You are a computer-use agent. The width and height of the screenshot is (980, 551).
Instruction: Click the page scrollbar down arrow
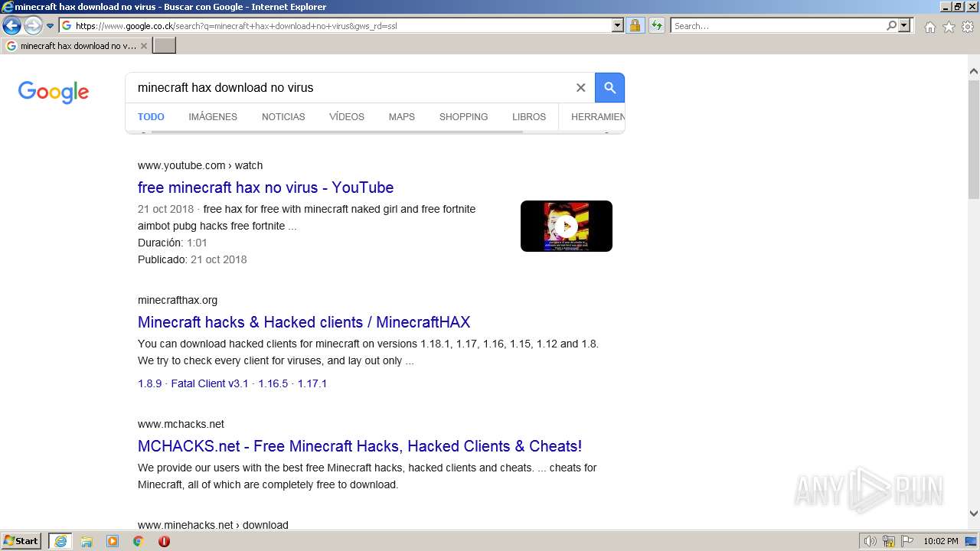[974, 514]
